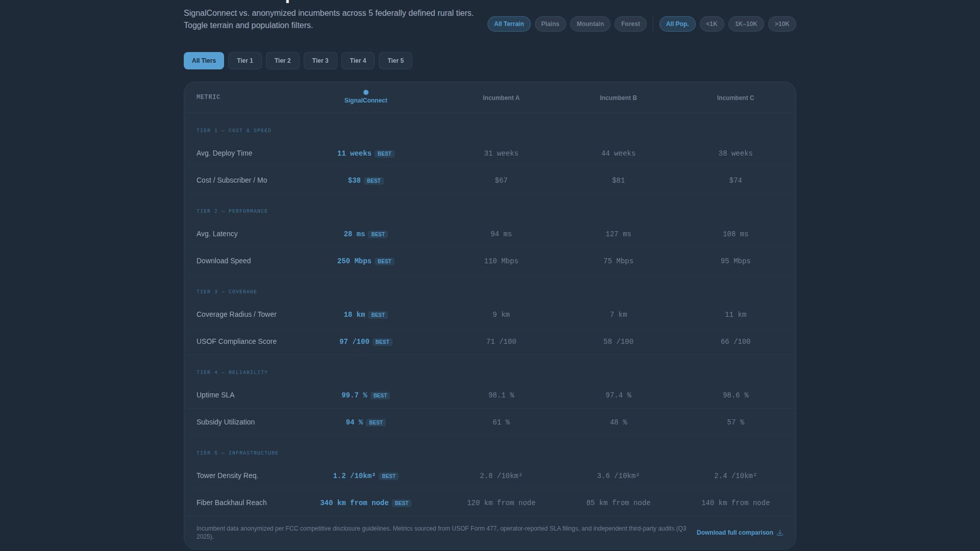Image resolution: width=980 pixels, height=551 pixels.
Task: Switch to the All Tiers tab
Action: click(204, 61)
